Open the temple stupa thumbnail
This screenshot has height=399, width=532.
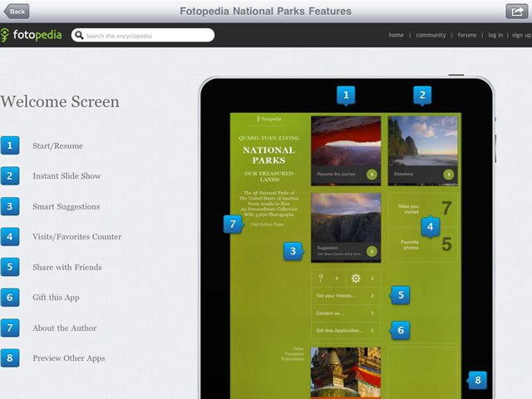tap(346, 372)
